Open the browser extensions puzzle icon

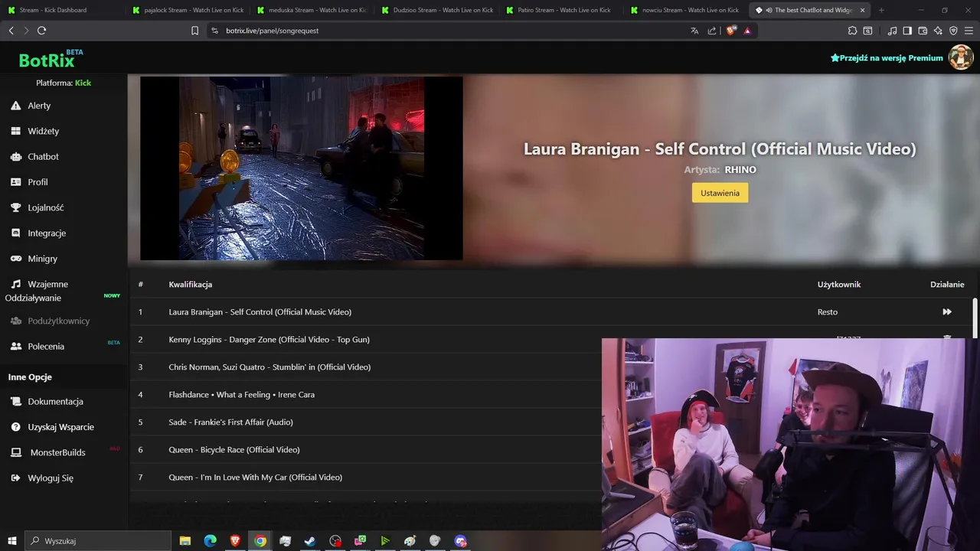pyautogui.click(x=852, y=31)
